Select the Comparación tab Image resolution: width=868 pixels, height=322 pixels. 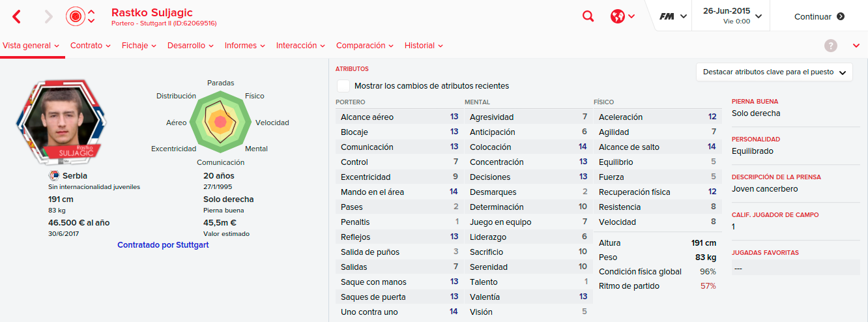click(365, 46)
